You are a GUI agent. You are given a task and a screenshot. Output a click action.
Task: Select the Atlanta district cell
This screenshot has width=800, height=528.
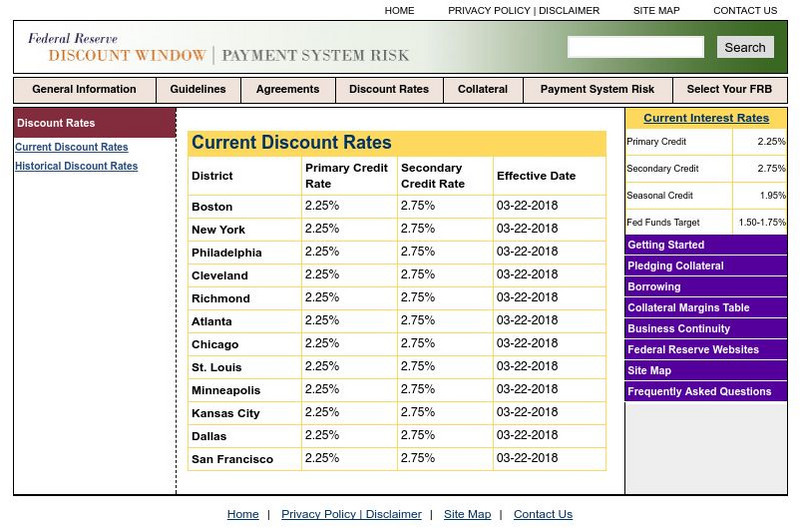click(x=245, y=321)
